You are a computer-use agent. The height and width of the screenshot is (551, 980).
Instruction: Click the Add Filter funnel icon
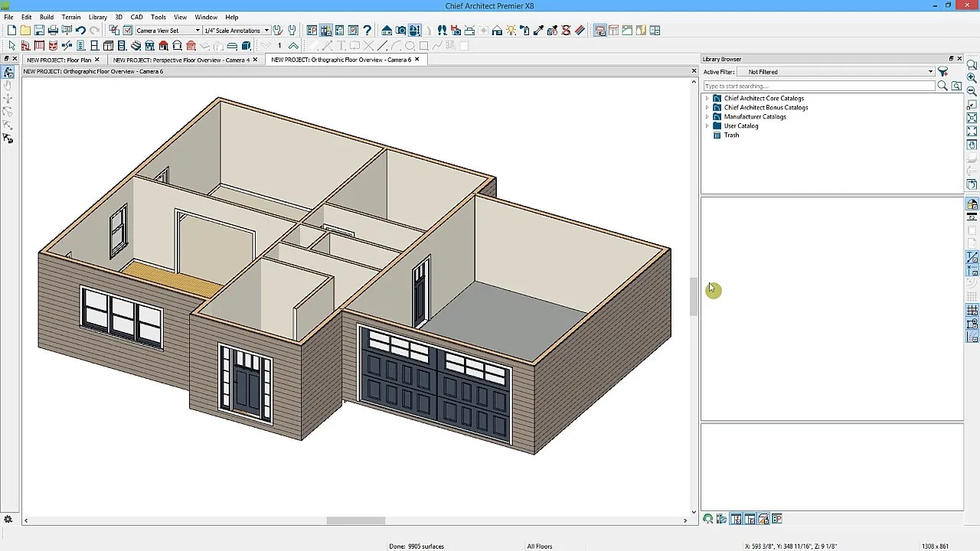click(x=942, y=72)
